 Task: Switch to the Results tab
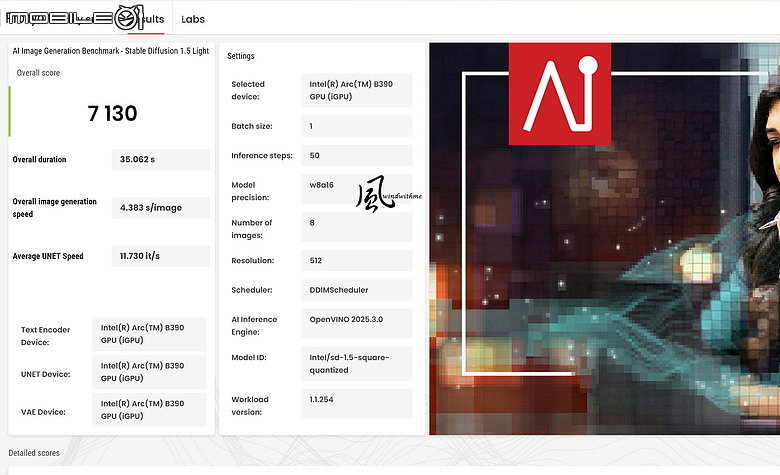click(x=146, y=19)
